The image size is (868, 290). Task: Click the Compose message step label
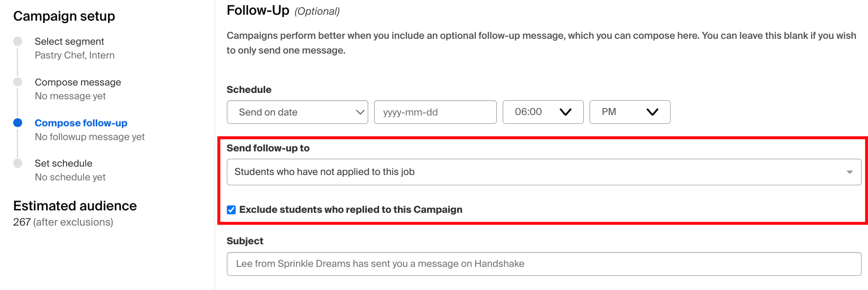point(78,82)
